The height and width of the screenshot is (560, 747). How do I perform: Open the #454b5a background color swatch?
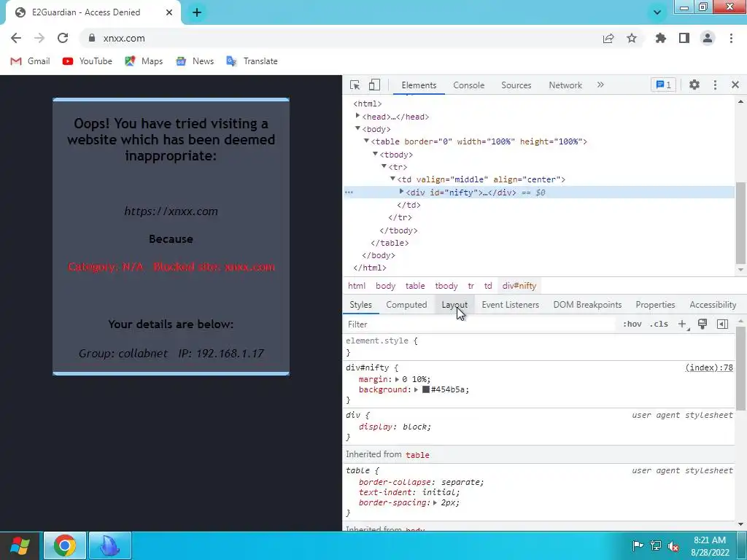pyautogui.click(x=426, y=389)
